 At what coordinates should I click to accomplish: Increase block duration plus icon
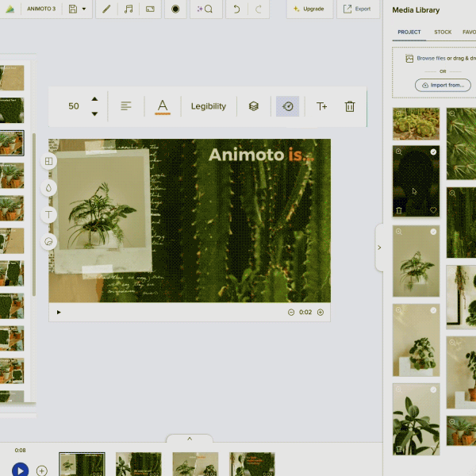(x=321, y=313)
